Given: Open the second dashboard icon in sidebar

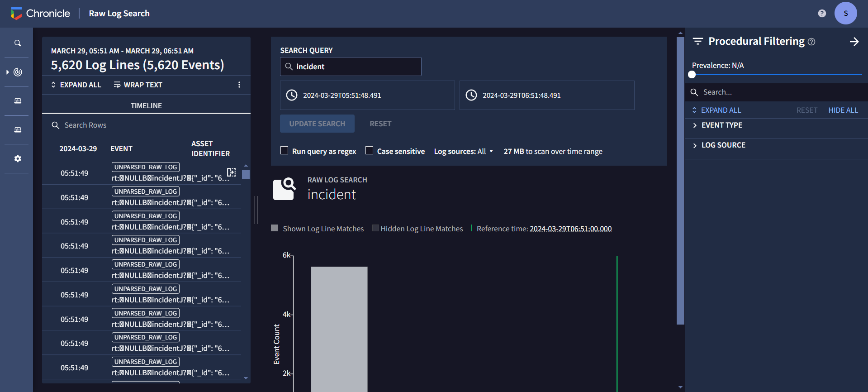Looking at the screenshot, I should click(18, 129).
